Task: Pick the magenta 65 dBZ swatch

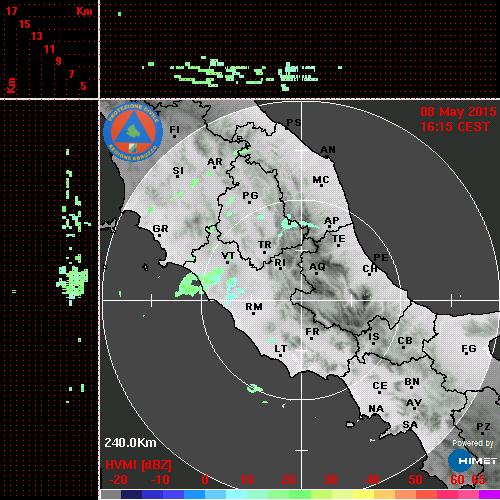Action: (489, 495)
